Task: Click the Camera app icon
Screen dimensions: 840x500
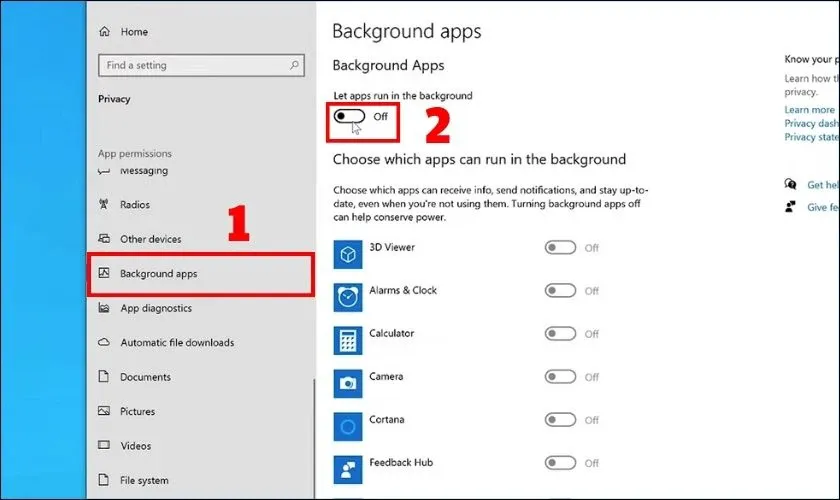Action: coord(348,383)
